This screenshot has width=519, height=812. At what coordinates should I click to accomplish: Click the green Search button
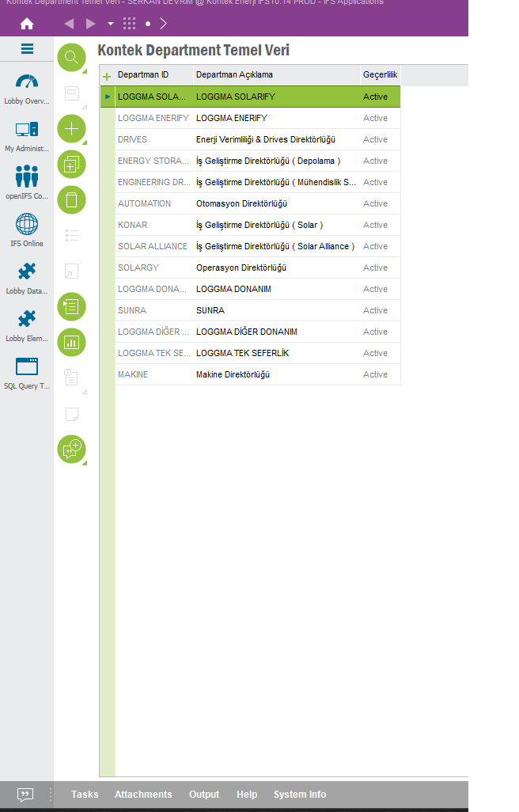pyautogui.click(x=71, y=57)
